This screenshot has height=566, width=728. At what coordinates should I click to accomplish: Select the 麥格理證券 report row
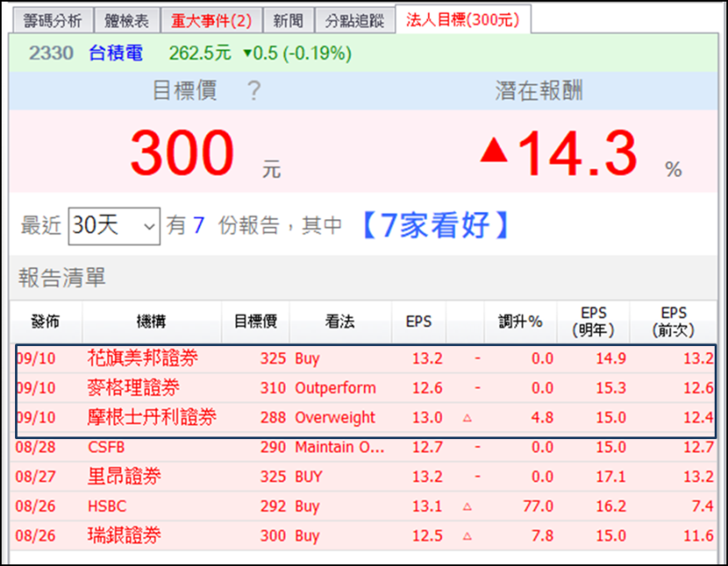click(x=363, y=388)
